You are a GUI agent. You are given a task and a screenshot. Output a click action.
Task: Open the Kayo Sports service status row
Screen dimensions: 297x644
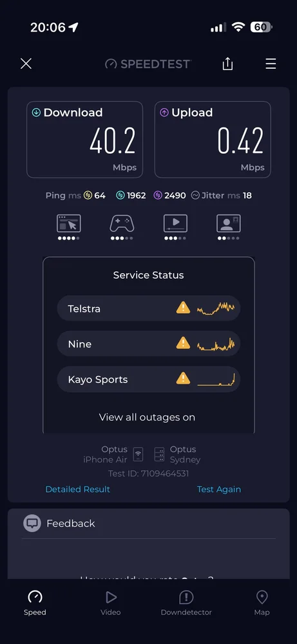pyautogui.click(x=148, y=379)
